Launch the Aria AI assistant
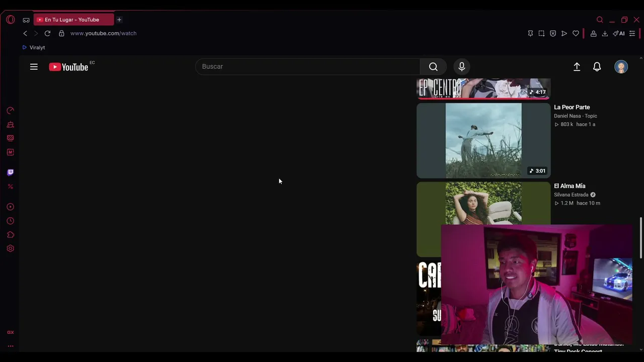The width and height of the screenshot is (644, 362). 619,34
